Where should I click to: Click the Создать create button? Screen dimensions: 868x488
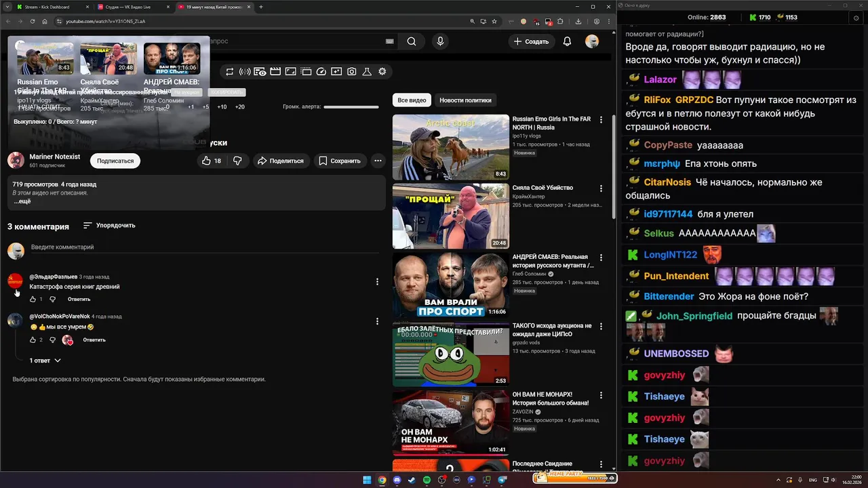[531, 41]
